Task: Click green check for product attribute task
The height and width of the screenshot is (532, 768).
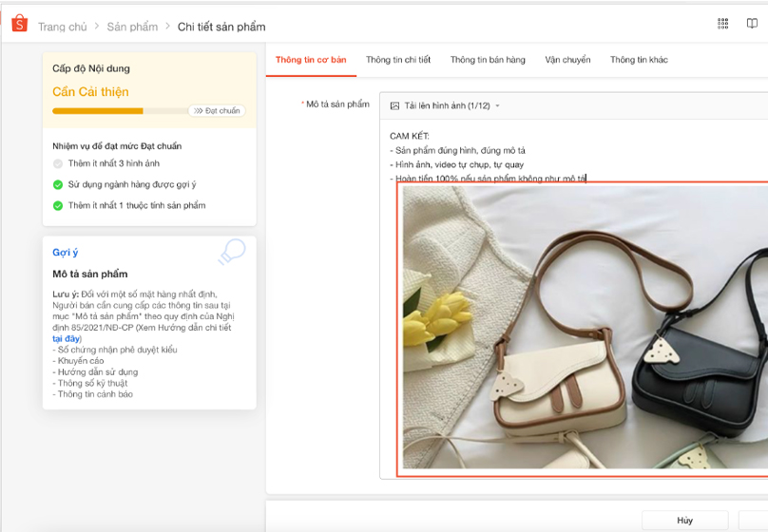Action: pos(58,205)
